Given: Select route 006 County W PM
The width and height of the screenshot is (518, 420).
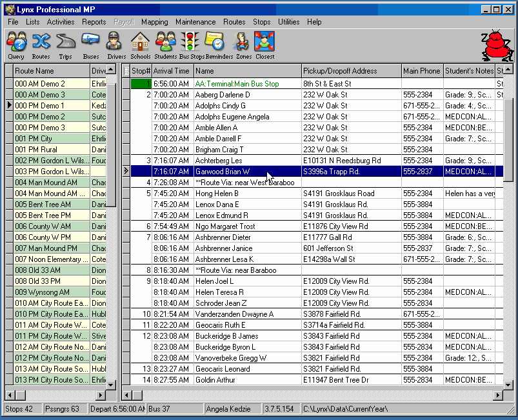Looking at the screenshot, I should [x=52, y=237].
